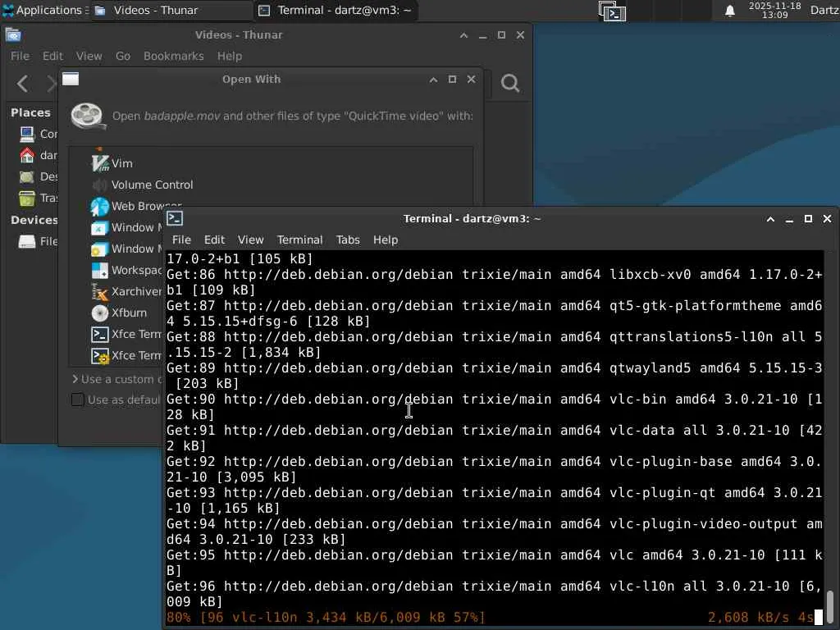This screenshot has width=840, height=630.
Task: Click the Terminal window title icon
Action: pos(175,218)
